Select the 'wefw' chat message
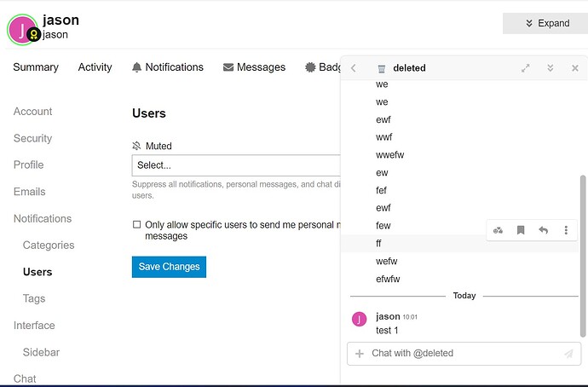 [387, 261]
